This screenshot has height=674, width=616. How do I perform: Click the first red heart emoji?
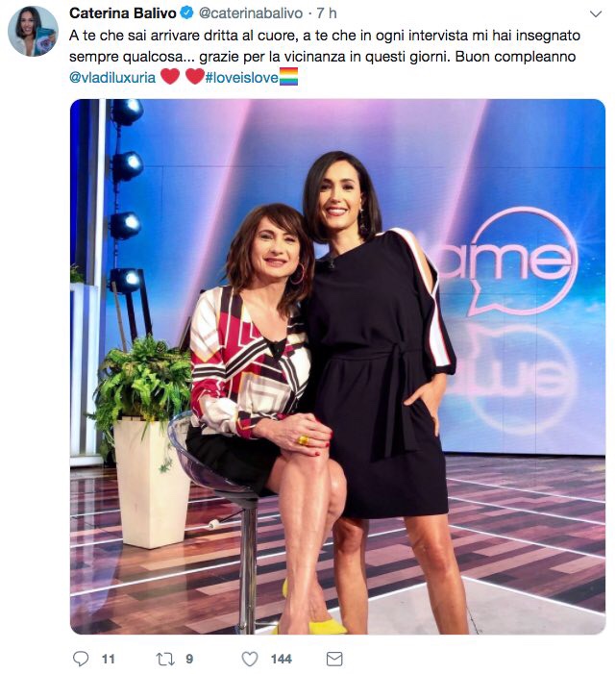(170, 77)
